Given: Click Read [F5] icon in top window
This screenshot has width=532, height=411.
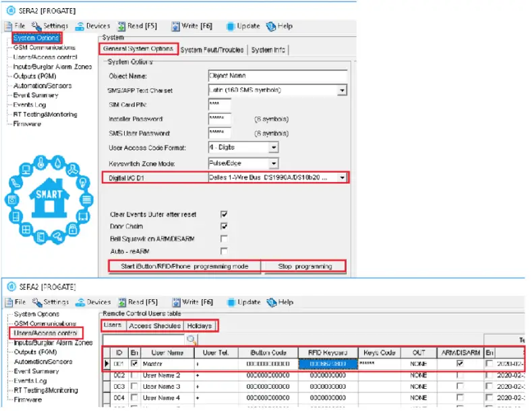Looking at the screenshot, I should coord(121,26).
